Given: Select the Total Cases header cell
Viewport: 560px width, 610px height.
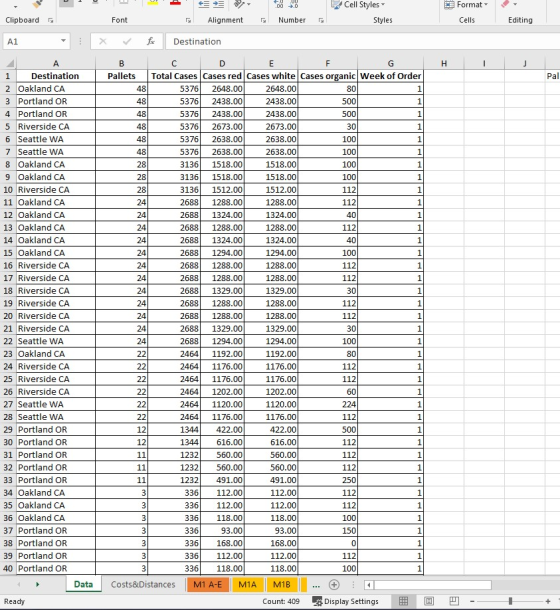Looking at the screenshot, I should pyautogui.click(x=174, y=76).
